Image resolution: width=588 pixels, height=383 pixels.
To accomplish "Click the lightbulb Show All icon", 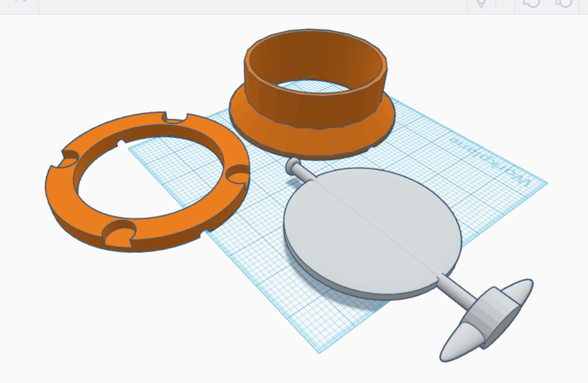I will click(481, 3).
